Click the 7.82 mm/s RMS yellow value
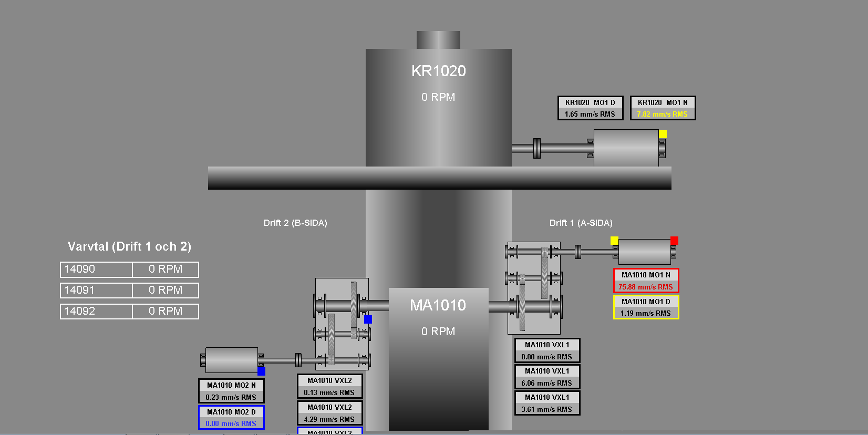 pos(662,114)
